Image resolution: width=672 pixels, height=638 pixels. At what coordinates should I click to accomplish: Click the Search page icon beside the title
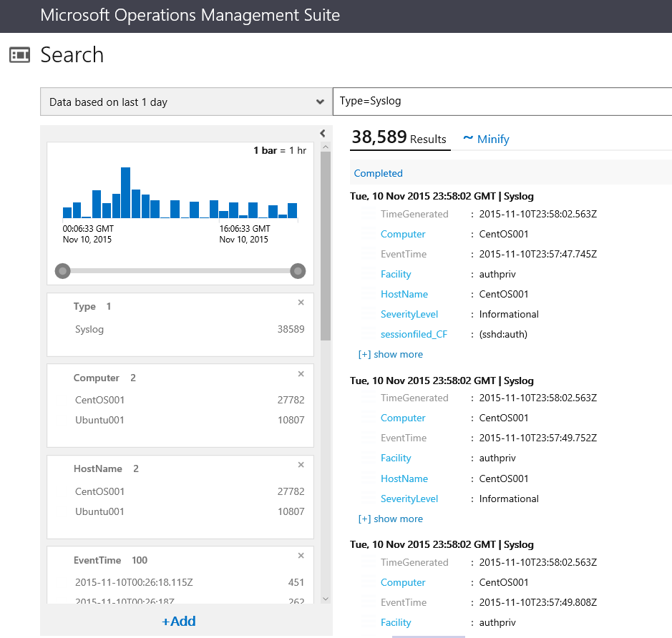coord(20,55)
